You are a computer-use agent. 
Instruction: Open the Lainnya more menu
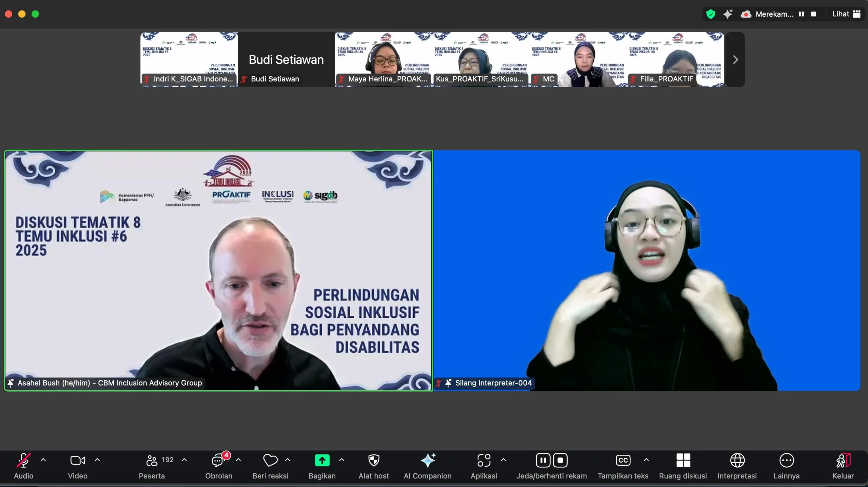(x=786, y=461)
